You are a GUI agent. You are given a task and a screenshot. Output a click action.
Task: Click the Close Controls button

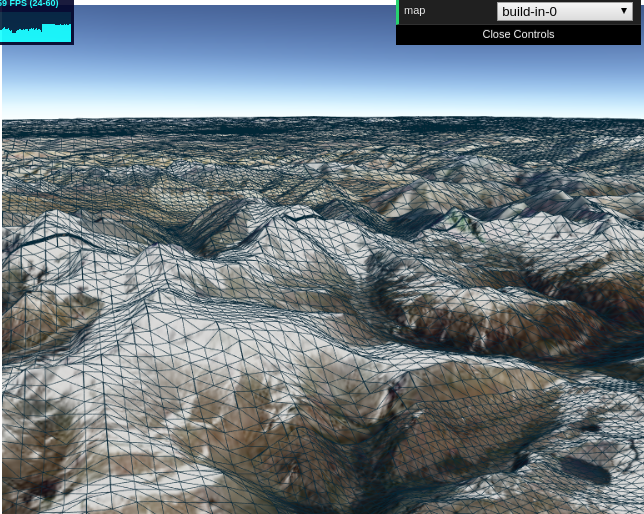click(x=518, y=34)
